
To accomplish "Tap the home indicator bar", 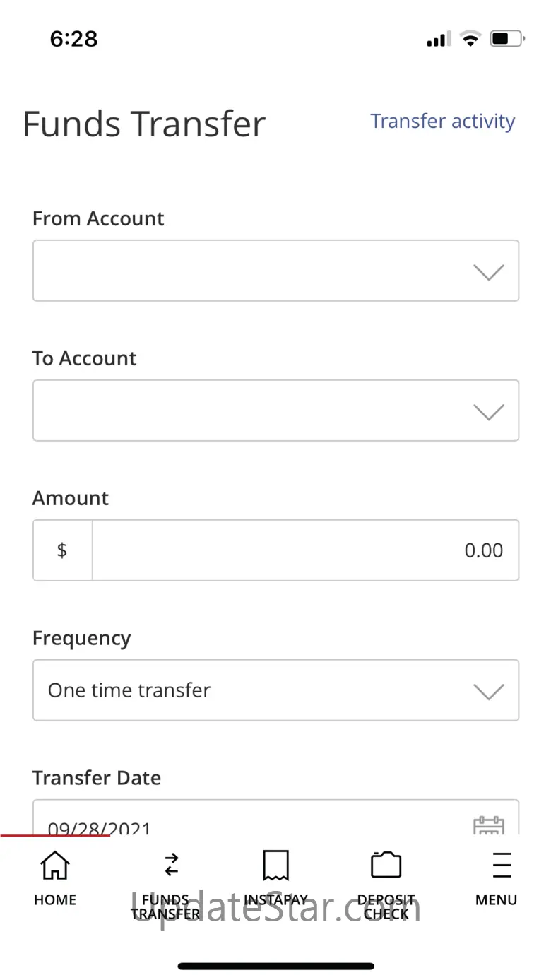I will (275, 966).
